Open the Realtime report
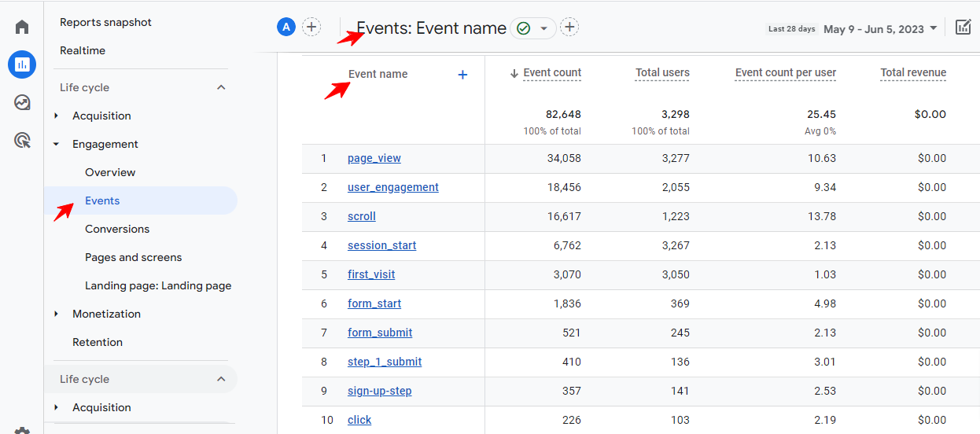The height and width of the screenshot is (434, 980). tap(83, 50)
